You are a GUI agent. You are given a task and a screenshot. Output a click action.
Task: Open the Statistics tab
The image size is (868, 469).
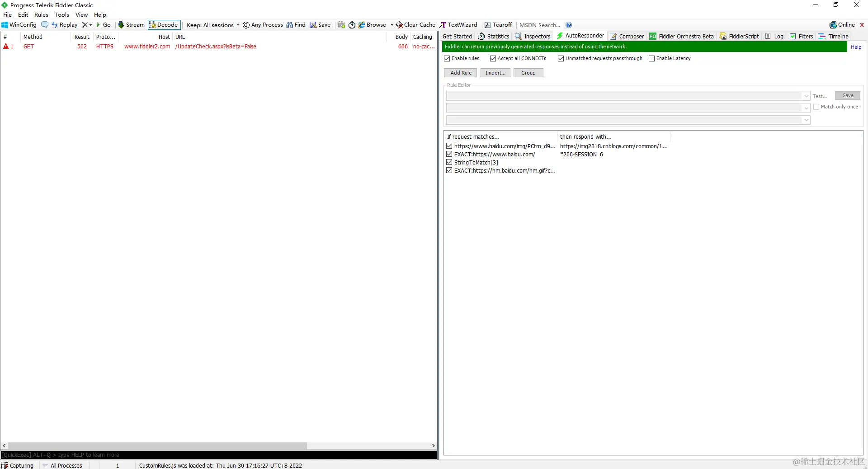pyautogui.click(x=494, y=36)
